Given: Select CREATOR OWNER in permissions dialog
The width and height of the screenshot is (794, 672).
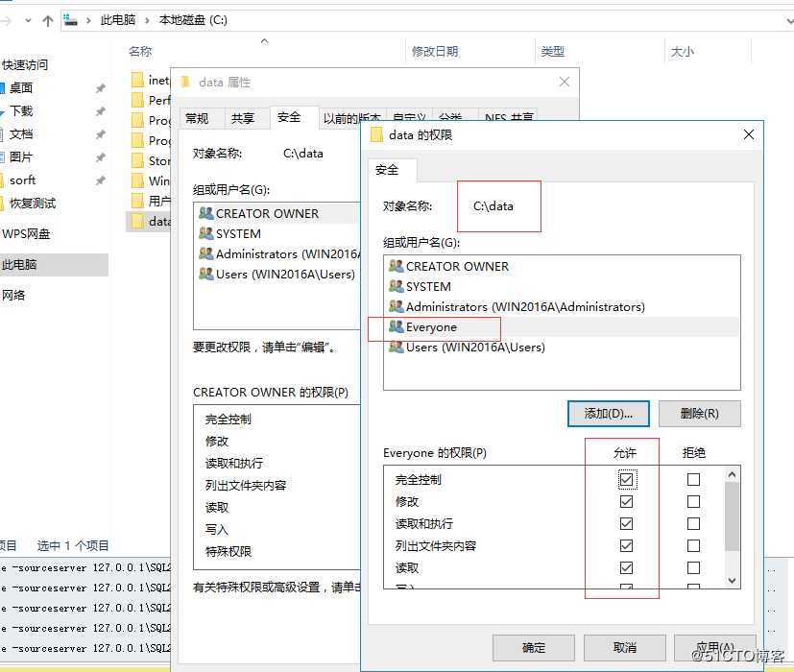Looking at the screenshot, I should [562, 266].
